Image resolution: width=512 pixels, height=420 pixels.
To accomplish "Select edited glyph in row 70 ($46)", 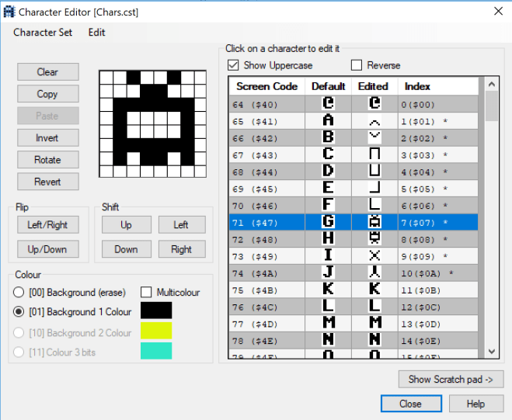I will 374,206.
